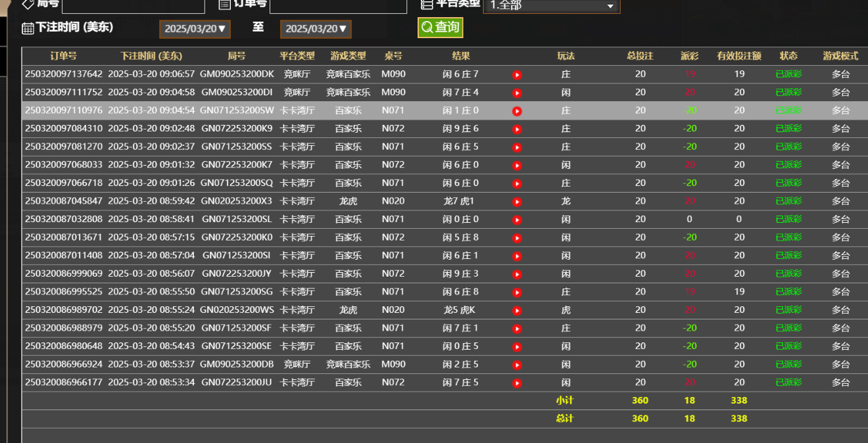Click the 派彩 column header
Screen dimensions: 868x443
[689, 56]
